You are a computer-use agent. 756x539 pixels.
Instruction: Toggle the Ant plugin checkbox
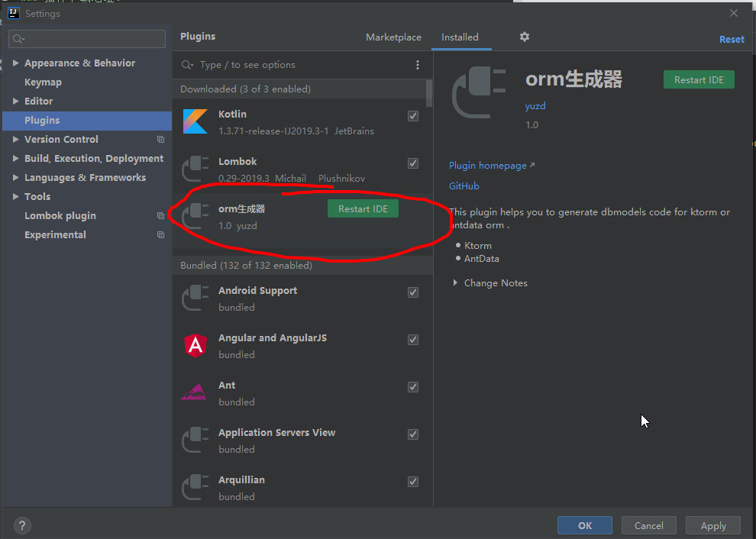point(413,386)
